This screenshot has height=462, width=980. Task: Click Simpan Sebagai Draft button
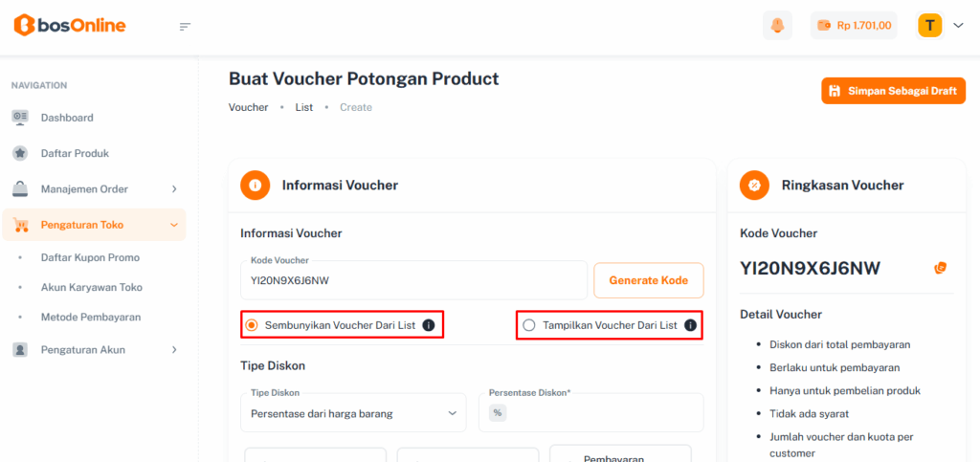pyautogui.click(x=893, y=91)
